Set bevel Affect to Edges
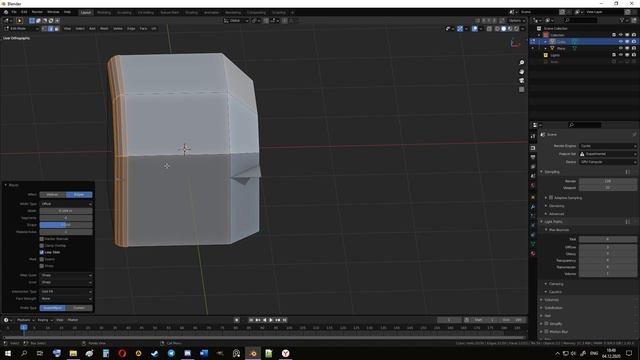 [79, 195]
